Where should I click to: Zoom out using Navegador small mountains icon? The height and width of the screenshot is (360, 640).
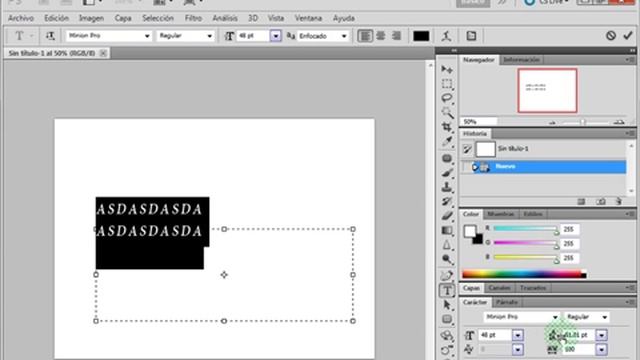point(553,122)
